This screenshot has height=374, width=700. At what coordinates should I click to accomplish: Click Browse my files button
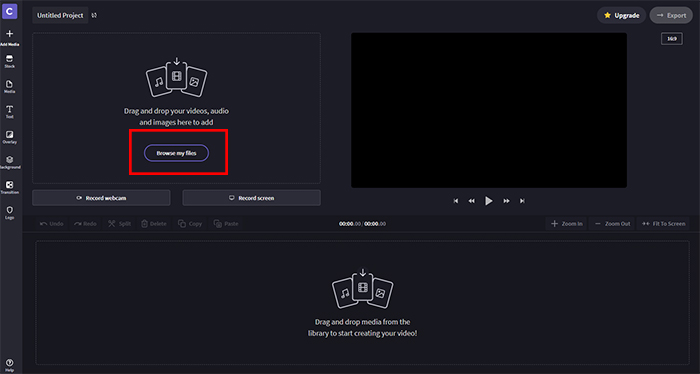pyautogui.click(x=176, y=153)
